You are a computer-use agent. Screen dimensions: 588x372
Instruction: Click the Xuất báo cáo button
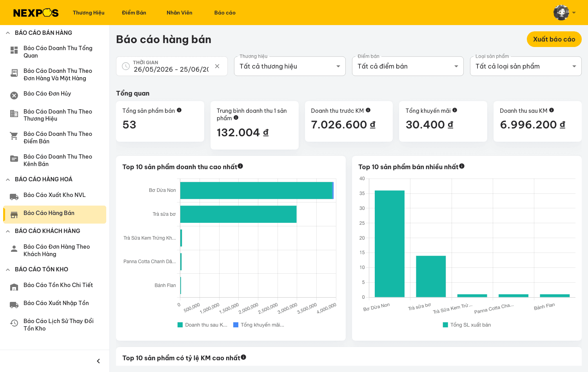pos(554,39)
